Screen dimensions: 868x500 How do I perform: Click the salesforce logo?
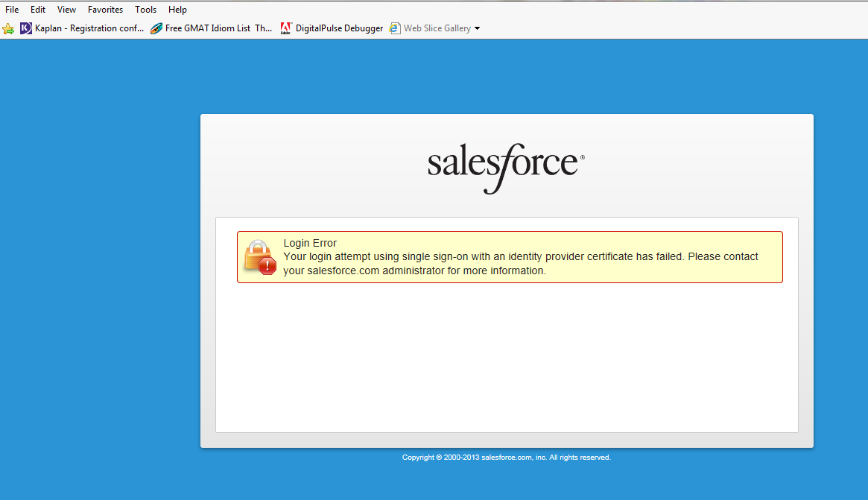point(506,165)
